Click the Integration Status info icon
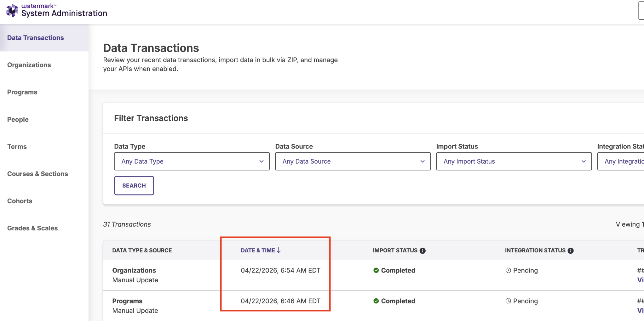Image resolution: width=644 pixels, height=321 pixels. [571, 251]
